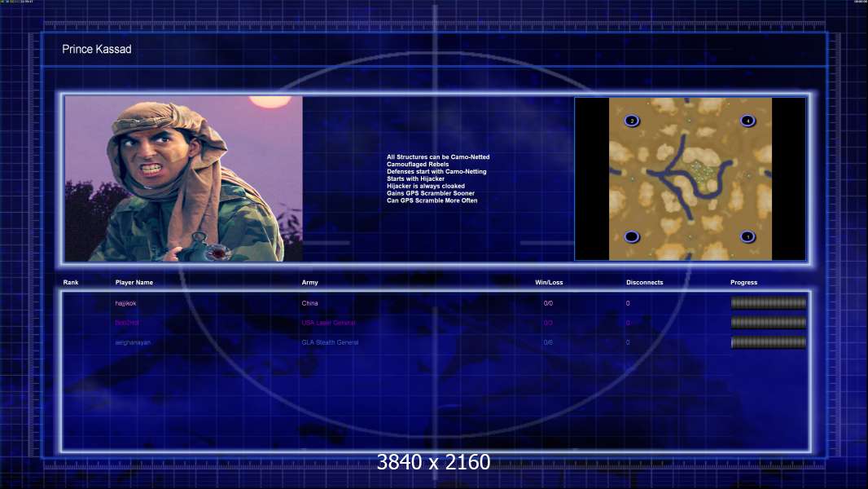The width and height of the screenshot is (868, 489).
Task: Click start position 1 on the minimap
Action: [747, 236]
